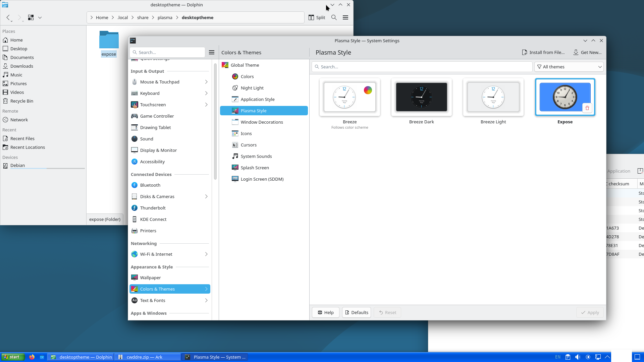The height and width of the screenshot is (362, 644).
Task: Select Night Light in Colors & Themes
Action: 252,88
